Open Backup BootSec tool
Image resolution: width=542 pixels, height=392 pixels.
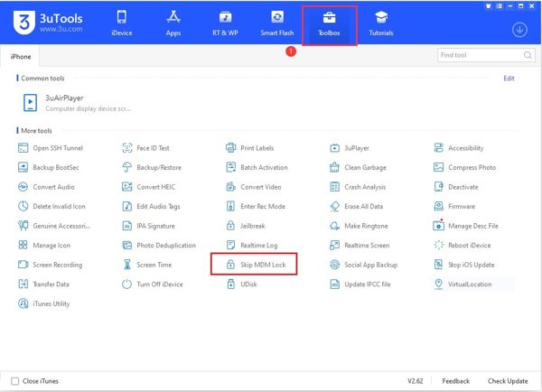(x=49, y=167)
